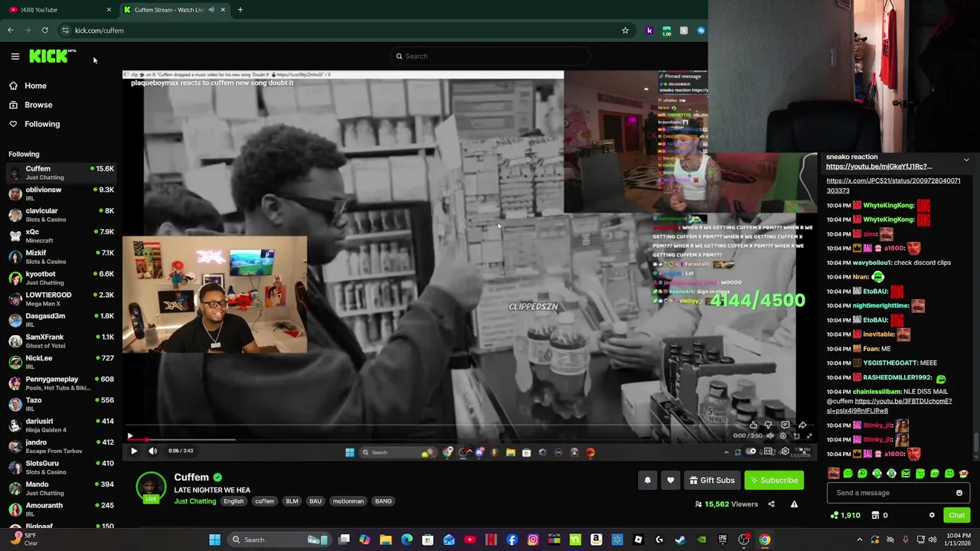Mute the Kick stream volume

click(152, 452)
